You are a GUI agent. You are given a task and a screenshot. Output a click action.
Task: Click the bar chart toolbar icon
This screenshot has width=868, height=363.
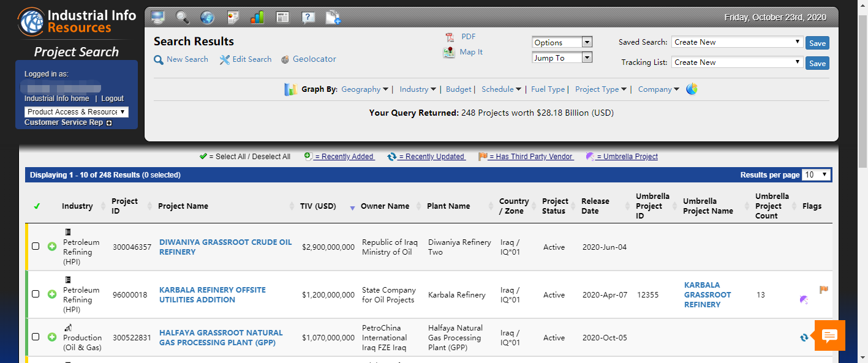point(257,17)
